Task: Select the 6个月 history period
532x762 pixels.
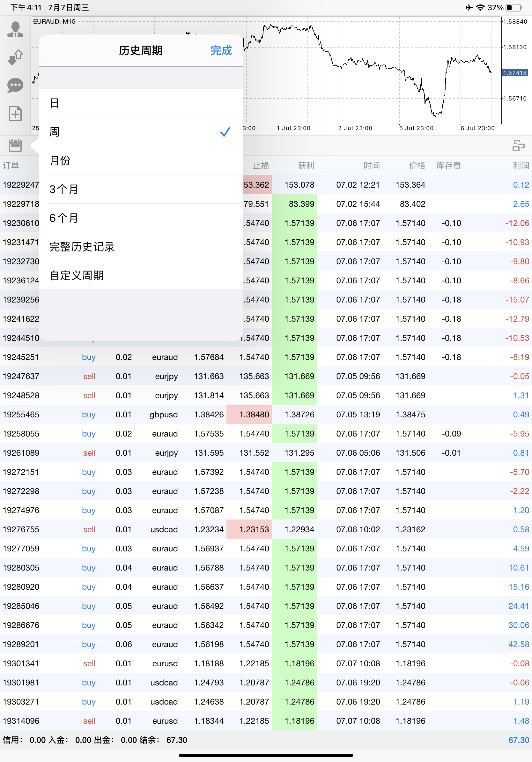Action: pyautogui.click(x=64, y=218)
